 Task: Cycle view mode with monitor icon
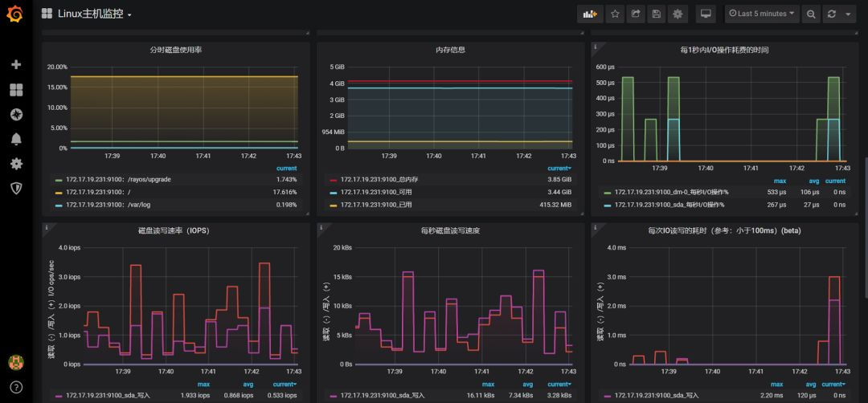pos(706,14)
